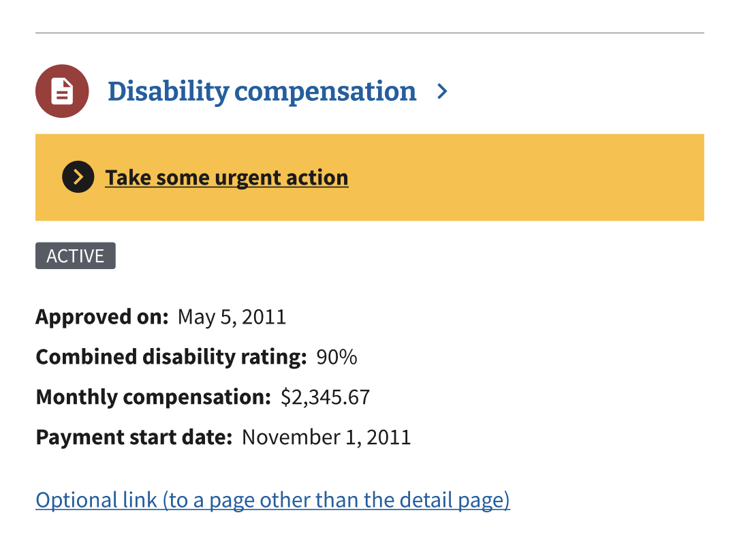752x560 pixels.
Task: Click the yellow alert banner background
Action: point(527,178)
